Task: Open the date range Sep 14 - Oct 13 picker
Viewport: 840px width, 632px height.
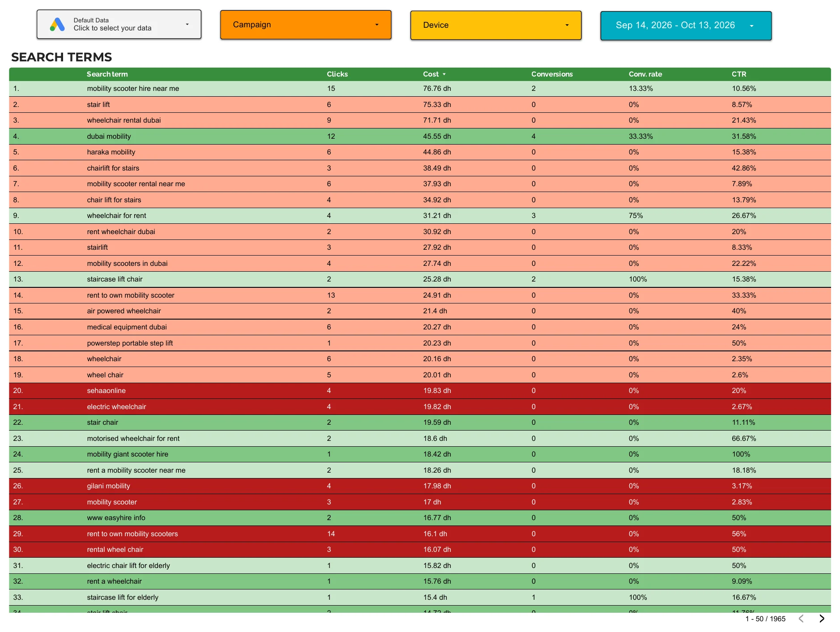Action: coord(686,26)
